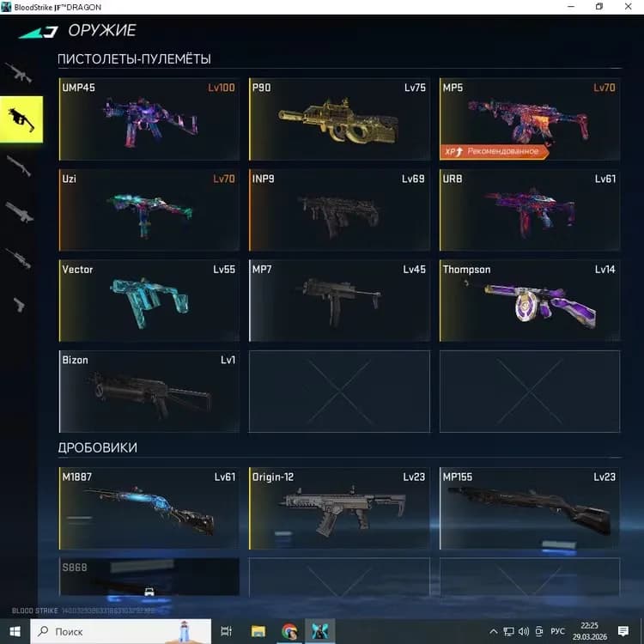Select the pistol category icon in sidebar
The height and width of the screenshot is (644, 644).
(x=19, y=305)
